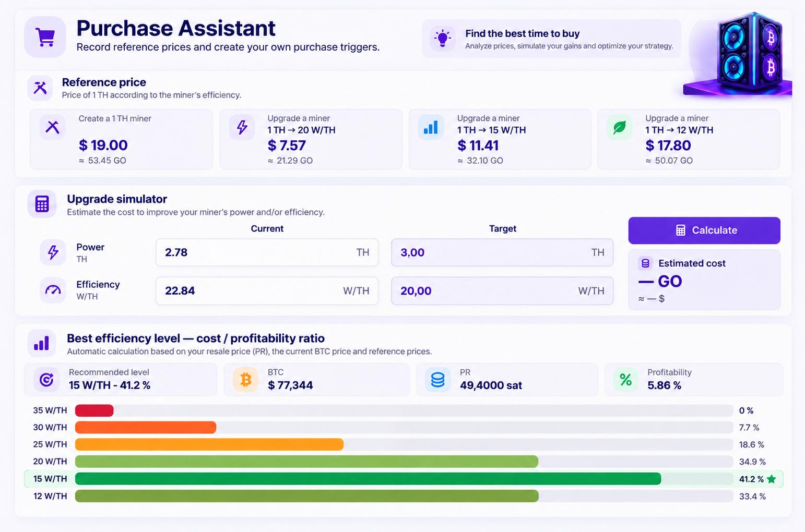Viewport: 805px width, 532px height.
Task: Select the 1 TH → 12 W/TH upgrade card
Action: pyautogui.click(x=689, y=139)
